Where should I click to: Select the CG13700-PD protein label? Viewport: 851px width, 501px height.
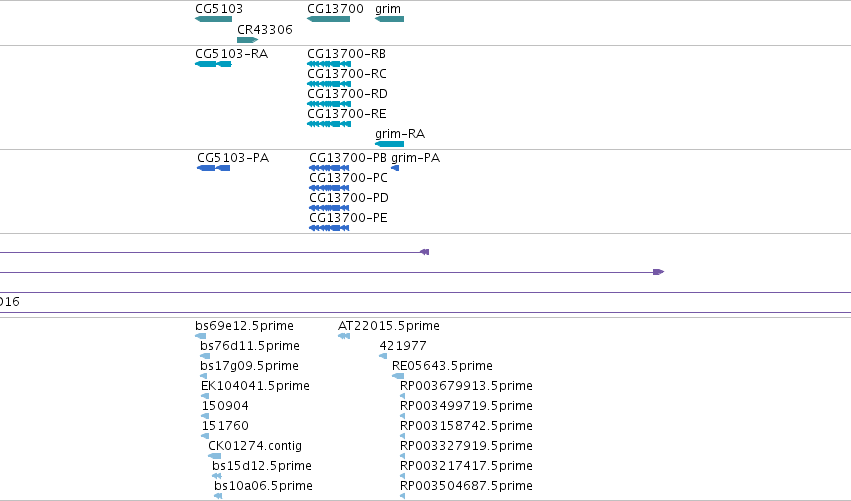pyautogui.click(x=349, y=198)
